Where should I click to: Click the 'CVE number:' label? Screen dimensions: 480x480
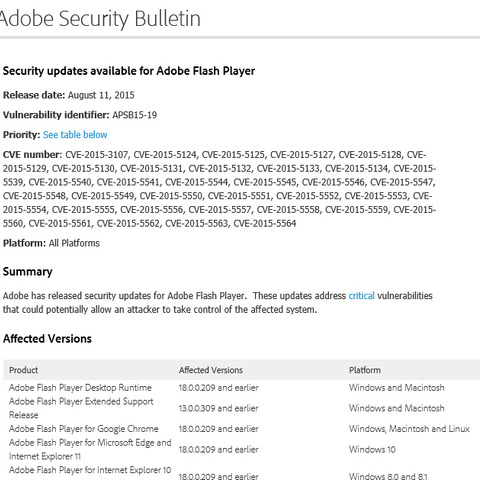point(32,155)
